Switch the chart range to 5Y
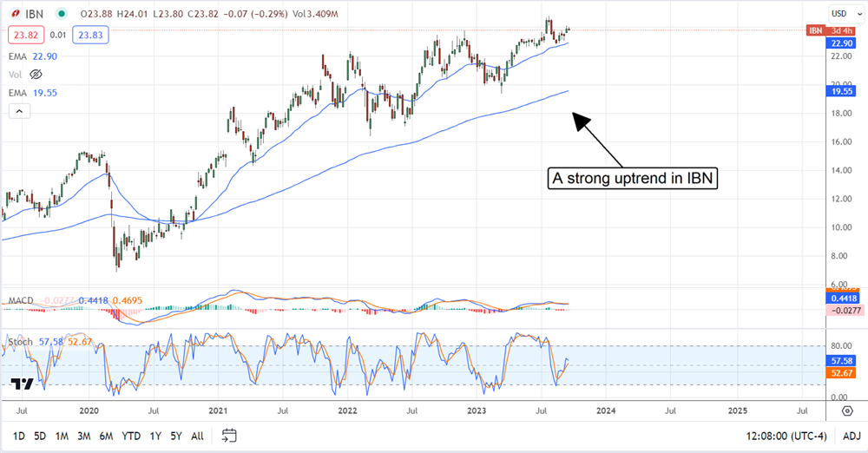868x453 pixels. click(x=176, y=436)
